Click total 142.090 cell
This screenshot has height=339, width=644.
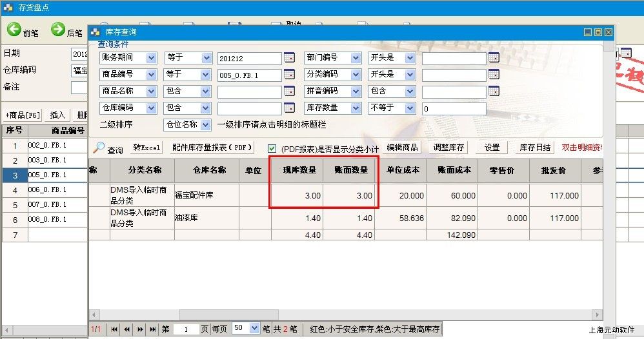pyautogui.click(x=452, y=235)
